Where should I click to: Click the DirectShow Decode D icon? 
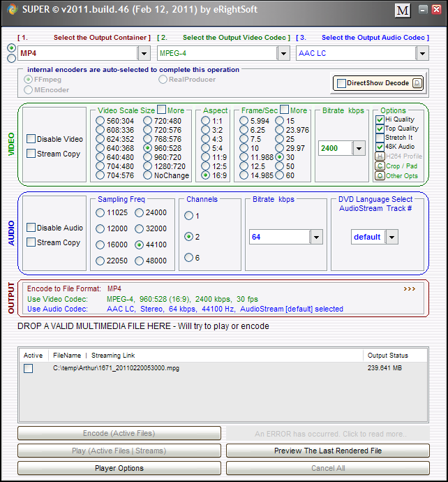[417, 83]
